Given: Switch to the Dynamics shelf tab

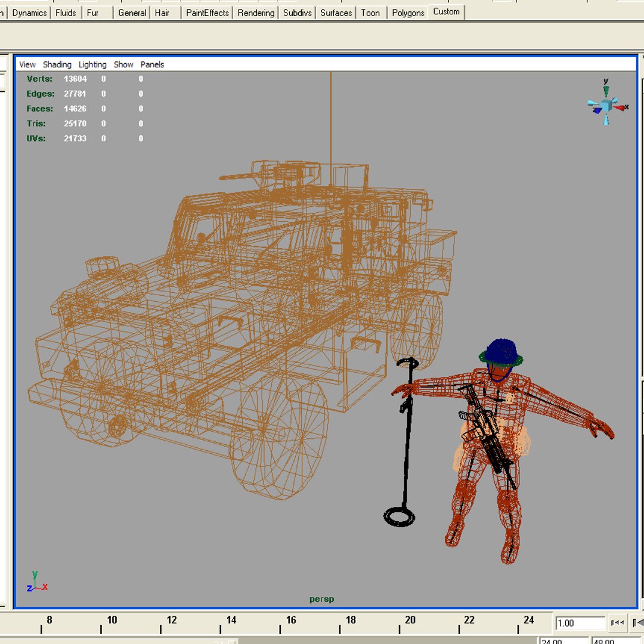Looking at the screenshot, I should [x=29, y=13].
